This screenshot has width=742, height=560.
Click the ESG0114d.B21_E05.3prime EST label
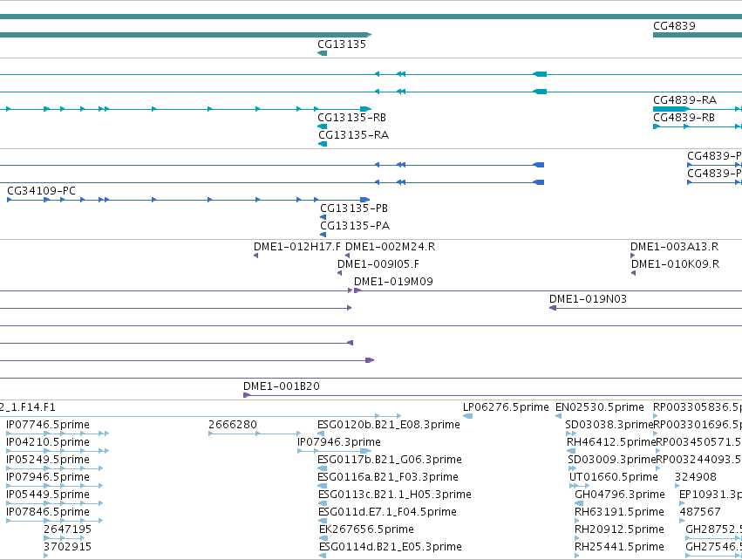[390, 547]
